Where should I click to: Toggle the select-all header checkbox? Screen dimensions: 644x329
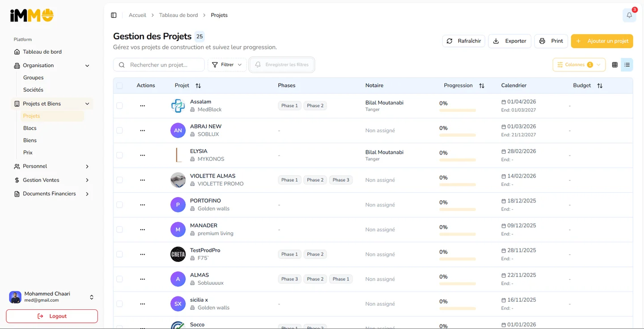tap(119, 85)
